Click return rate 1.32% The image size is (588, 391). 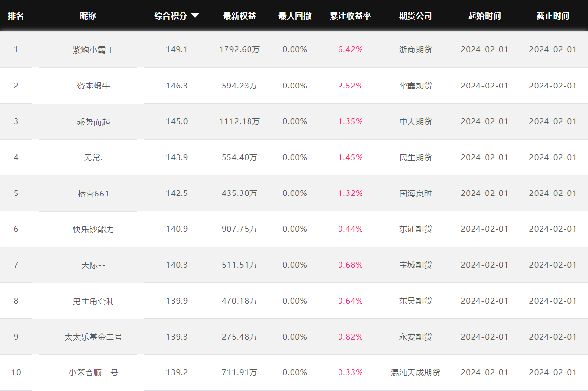(x=350, y=194)
